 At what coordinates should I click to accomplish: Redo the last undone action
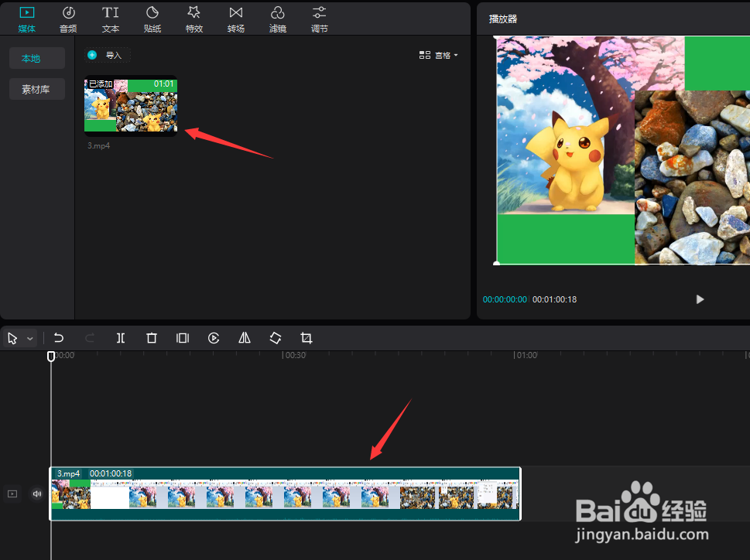pyautogui.click(x=90, y=338)
